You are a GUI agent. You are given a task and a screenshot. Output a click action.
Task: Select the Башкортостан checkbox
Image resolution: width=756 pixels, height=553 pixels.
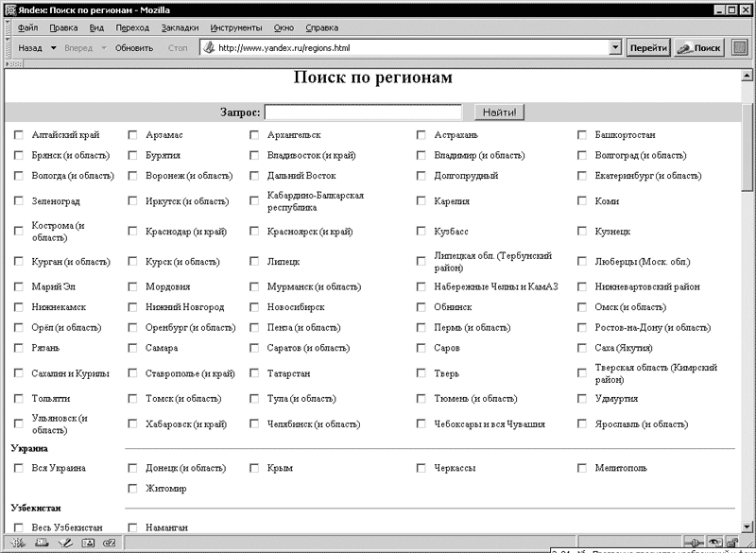point(582,135)
